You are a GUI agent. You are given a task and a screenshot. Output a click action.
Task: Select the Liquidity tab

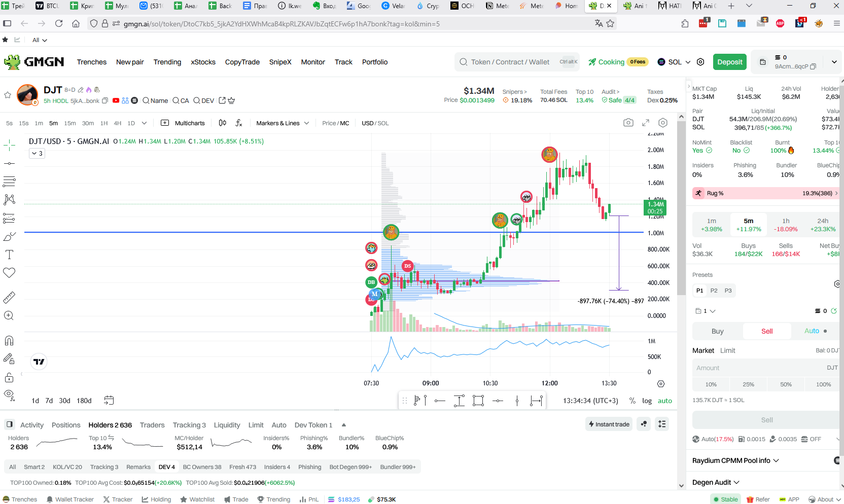tap(227, 425)
